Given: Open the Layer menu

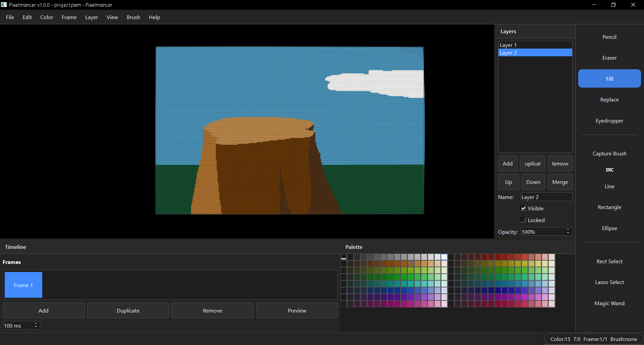Looking at the screenshot, I should (91, 17).
